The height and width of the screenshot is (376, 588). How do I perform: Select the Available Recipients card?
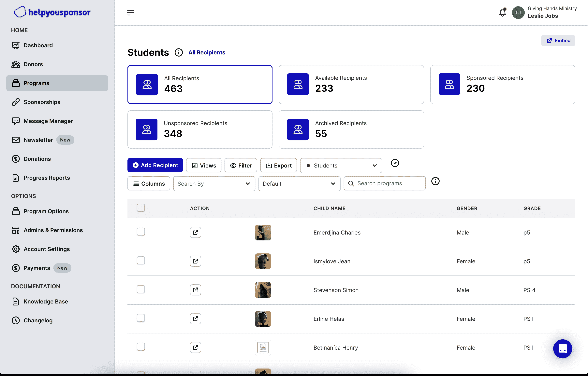[x=351, y=84]
